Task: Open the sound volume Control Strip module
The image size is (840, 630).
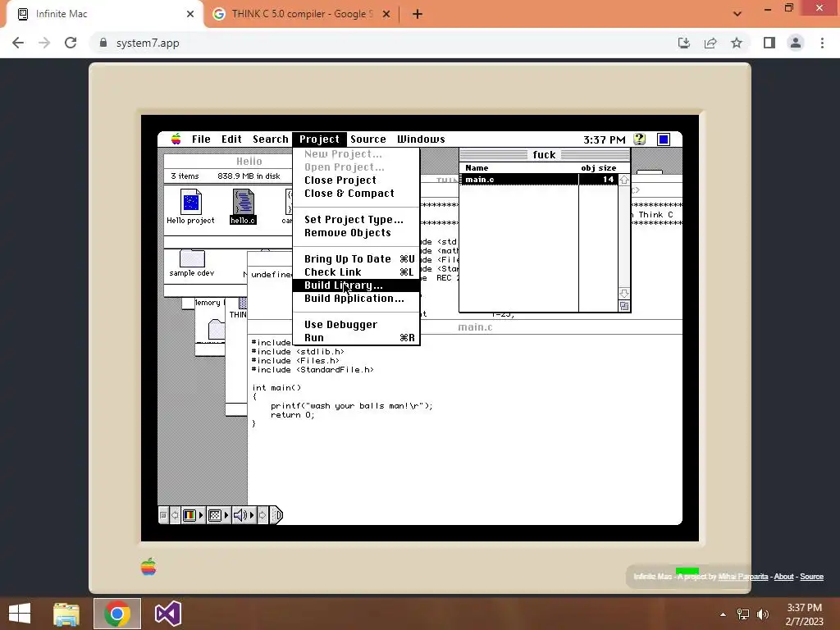Action: (244, 515)
